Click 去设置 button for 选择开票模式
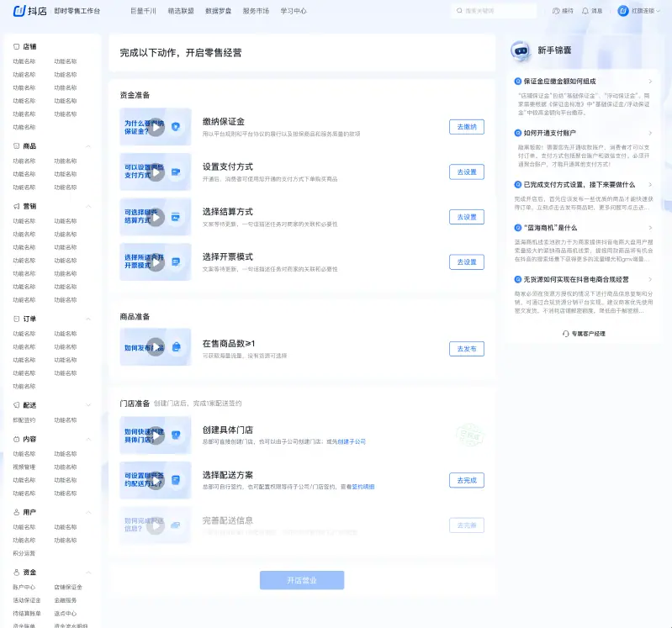672x628 pixels. tap(467, 261)
